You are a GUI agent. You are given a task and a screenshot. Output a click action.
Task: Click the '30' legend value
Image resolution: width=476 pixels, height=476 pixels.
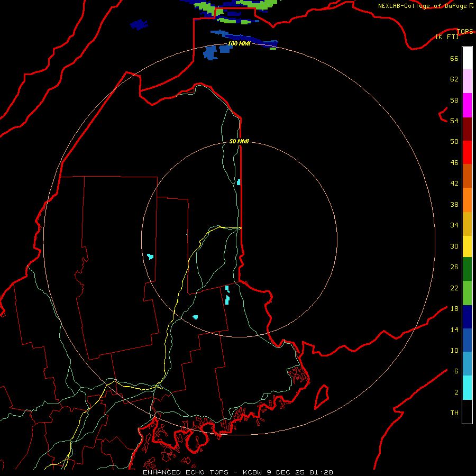click(454, 246)
